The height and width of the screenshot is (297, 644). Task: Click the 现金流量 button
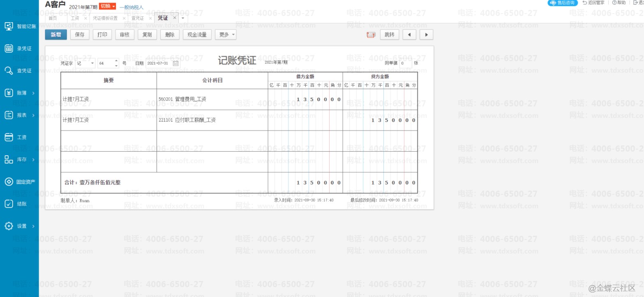(197, 35)
